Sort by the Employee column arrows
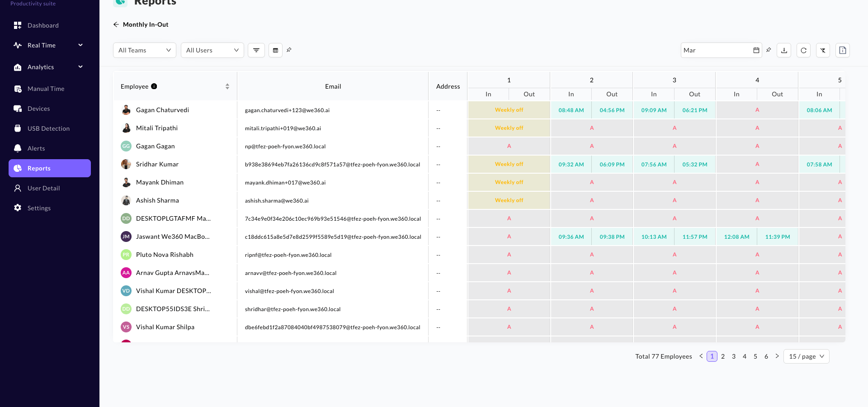 pyautogui.click(x=227, y=86)
